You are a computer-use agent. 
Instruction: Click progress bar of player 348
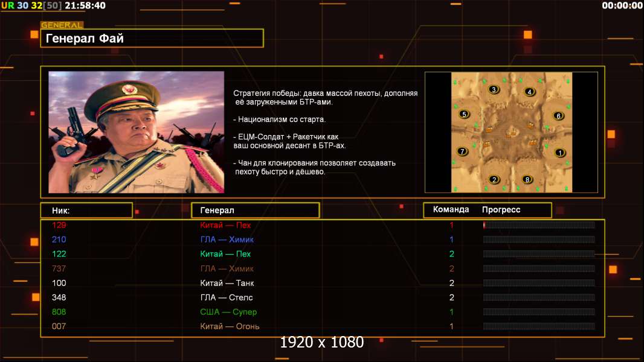pyautogui.click(x=539, y=297)
